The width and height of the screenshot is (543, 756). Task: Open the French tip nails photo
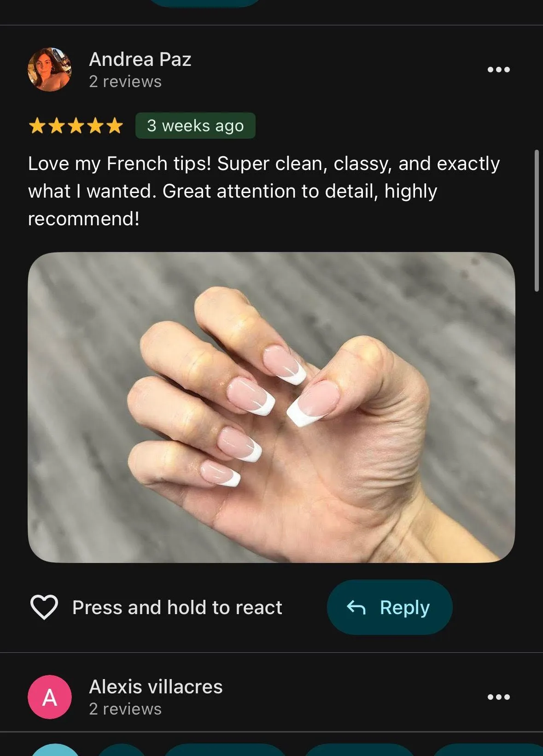(x=271, y=407)
